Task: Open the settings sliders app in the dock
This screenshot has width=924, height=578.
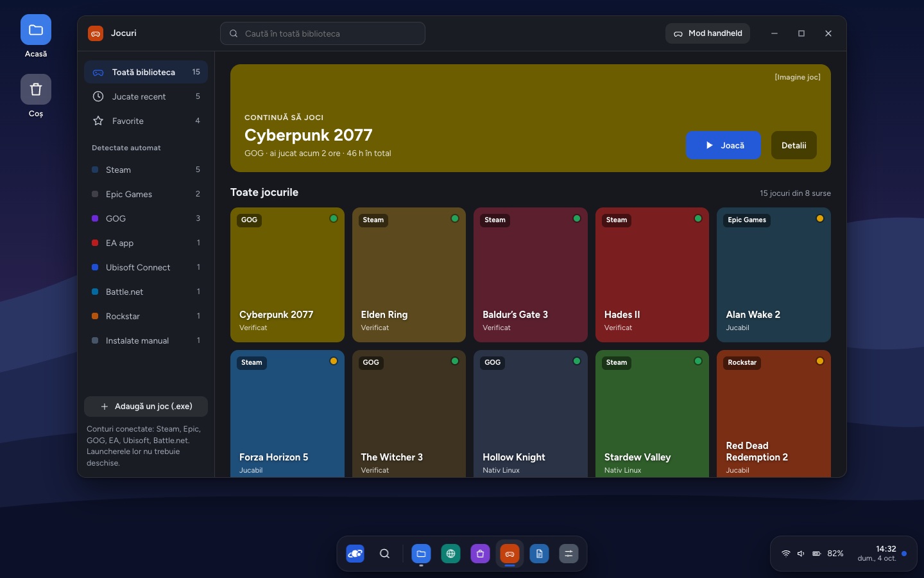Action: 569,554
